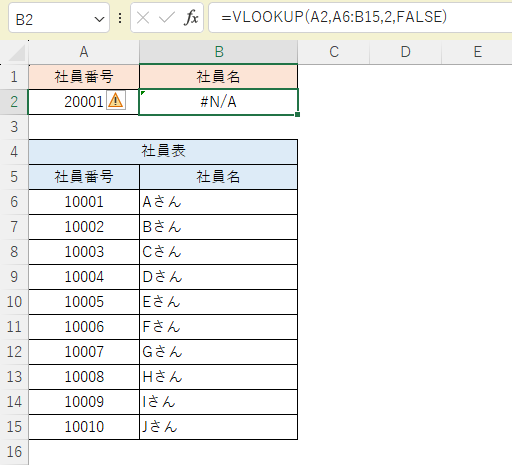Select cell with 10007

[x=84, y=352]
